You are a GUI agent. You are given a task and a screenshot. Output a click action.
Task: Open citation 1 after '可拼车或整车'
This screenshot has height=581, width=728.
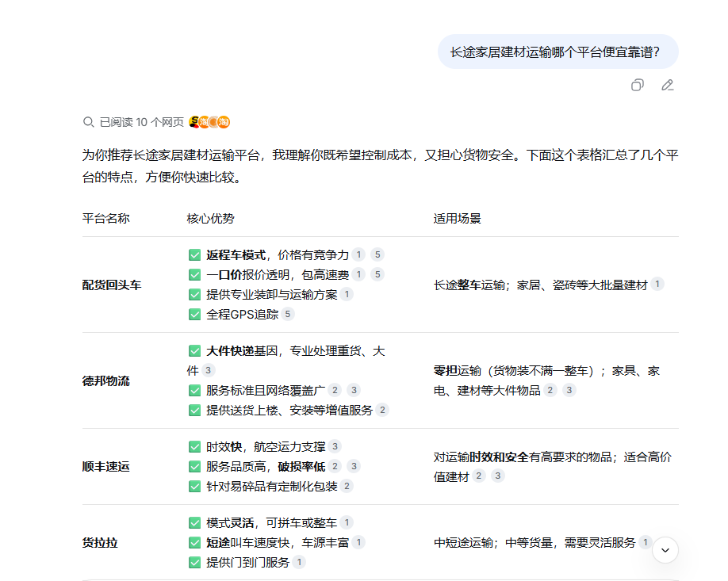[x=347, y=522]
